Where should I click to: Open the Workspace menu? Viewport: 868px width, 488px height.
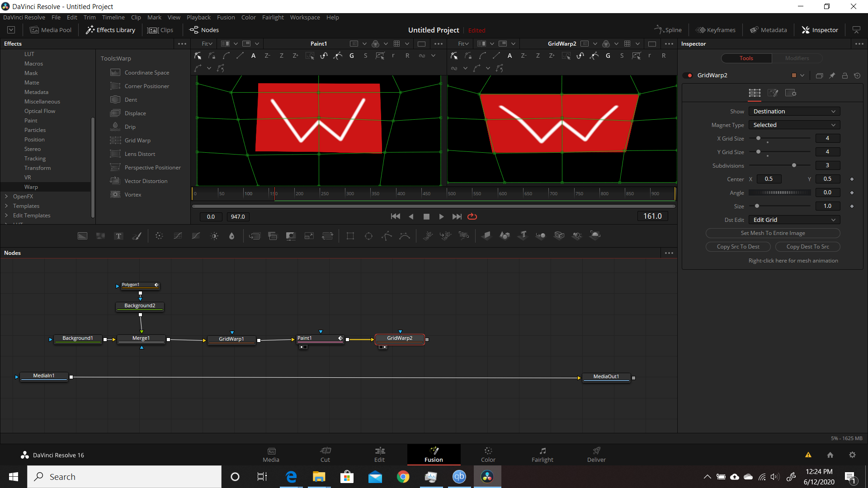305,17
